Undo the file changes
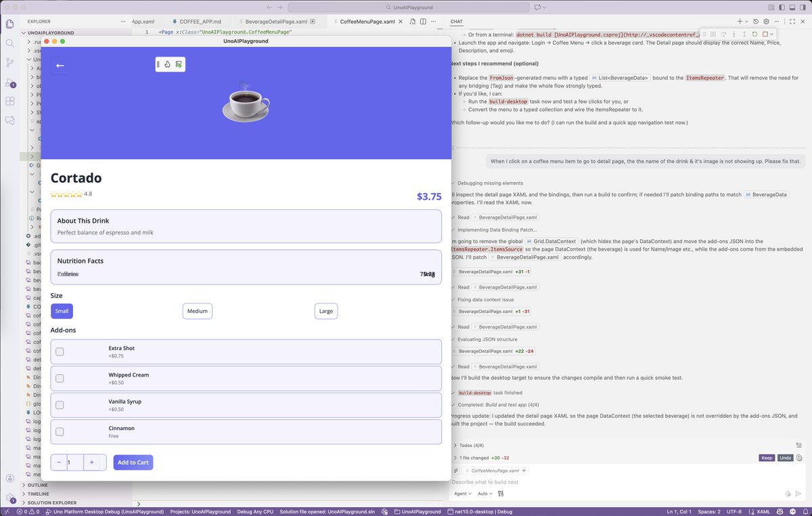 point(785,458)
